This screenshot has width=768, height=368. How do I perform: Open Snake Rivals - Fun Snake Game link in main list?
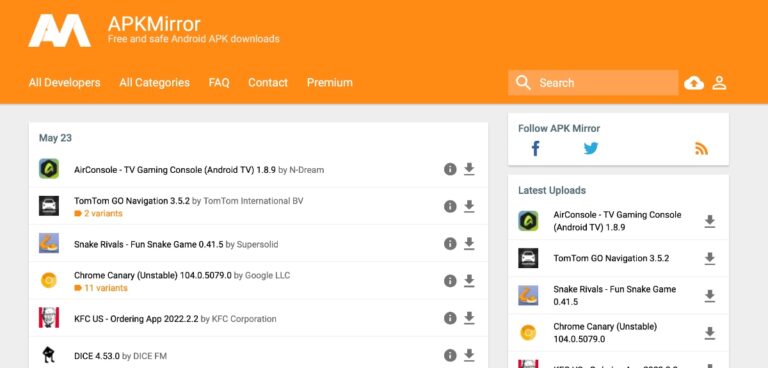[x=148, y=244]
